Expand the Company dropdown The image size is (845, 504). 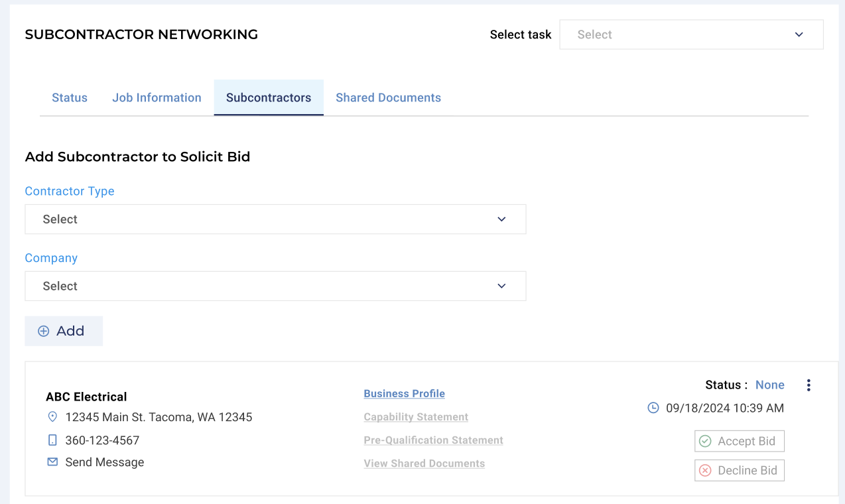[x=275, y=286]
